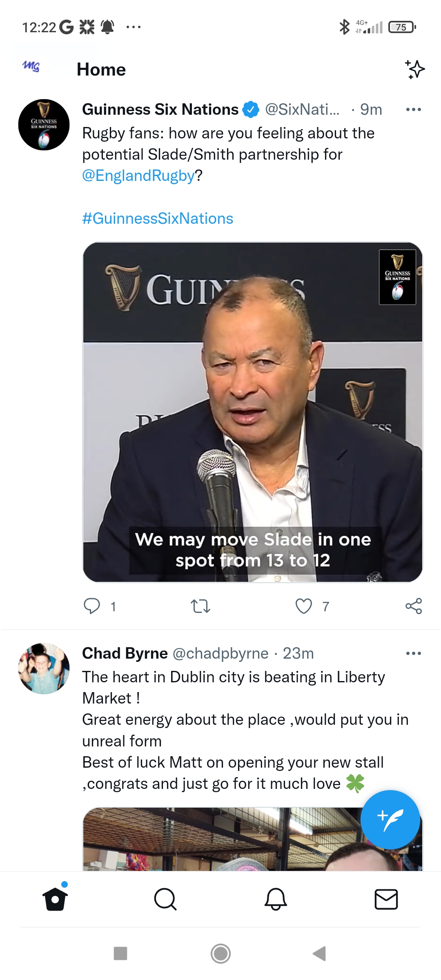This screenshot has height=980, width=441.
Task: Like the Guinness Six Nations tweet
Action: 304,606
